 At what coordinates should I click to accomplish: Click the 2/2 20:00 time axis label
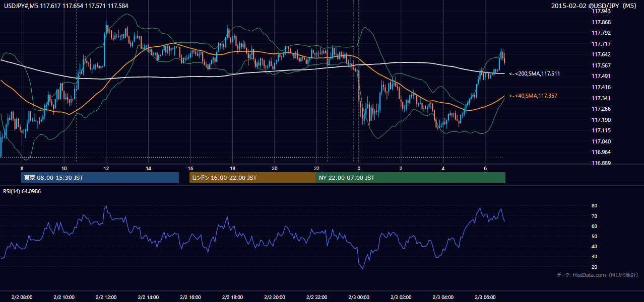[x=275, y=297]
